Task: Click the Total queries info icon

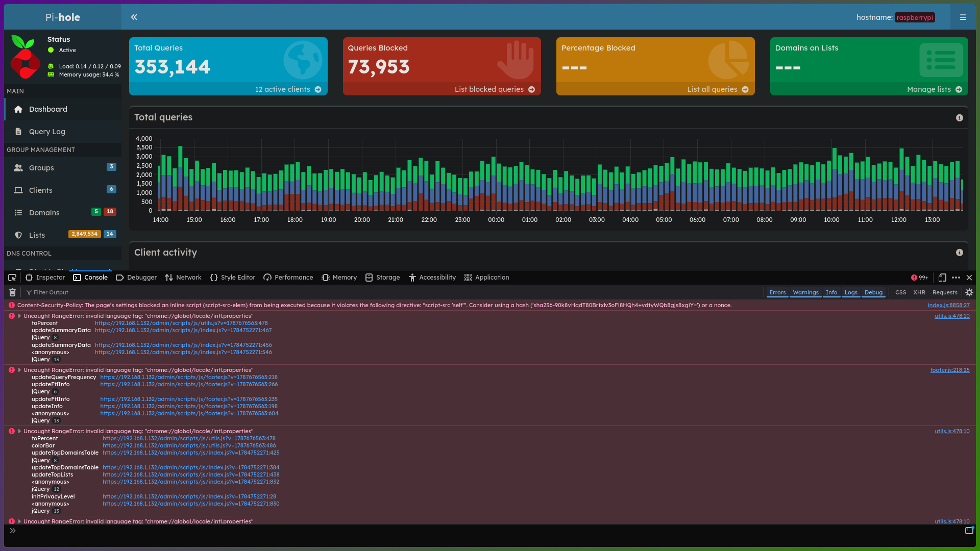Action: [960, 118]
